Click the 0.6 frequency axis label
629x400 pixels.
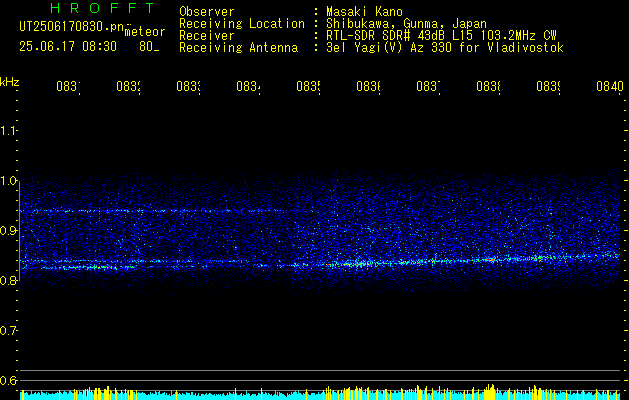coord(8,380)
